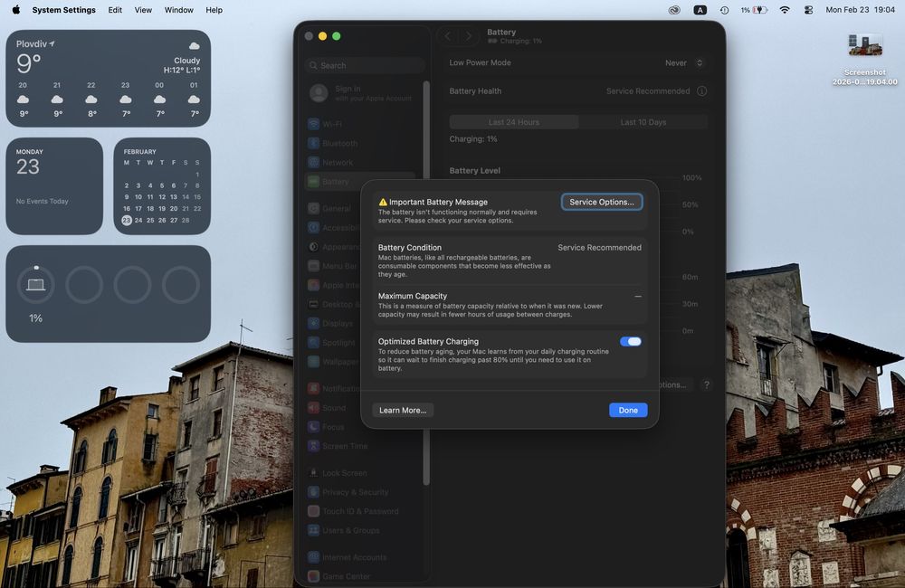Toggle Optimized Battery Charging switch off
The height and width of the screenshot is (588, 905).
tap(630, 342)
